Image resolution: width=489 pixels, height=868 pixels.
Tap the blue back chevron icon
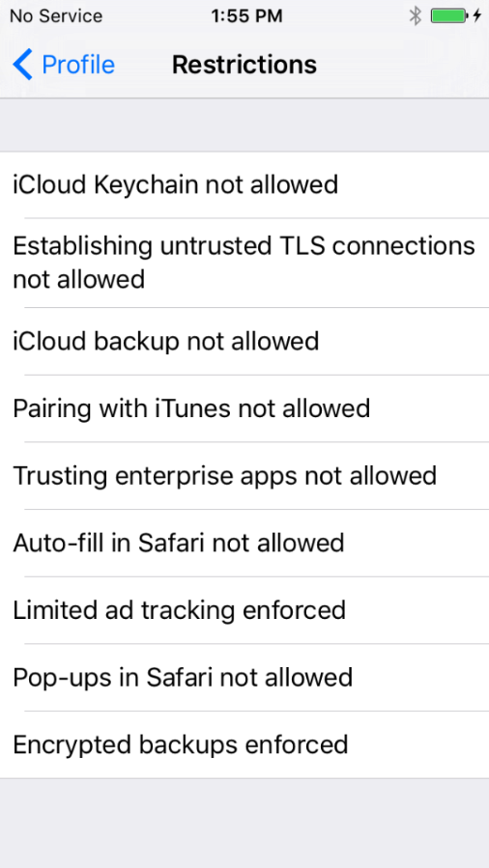click(x=23, y=65)
